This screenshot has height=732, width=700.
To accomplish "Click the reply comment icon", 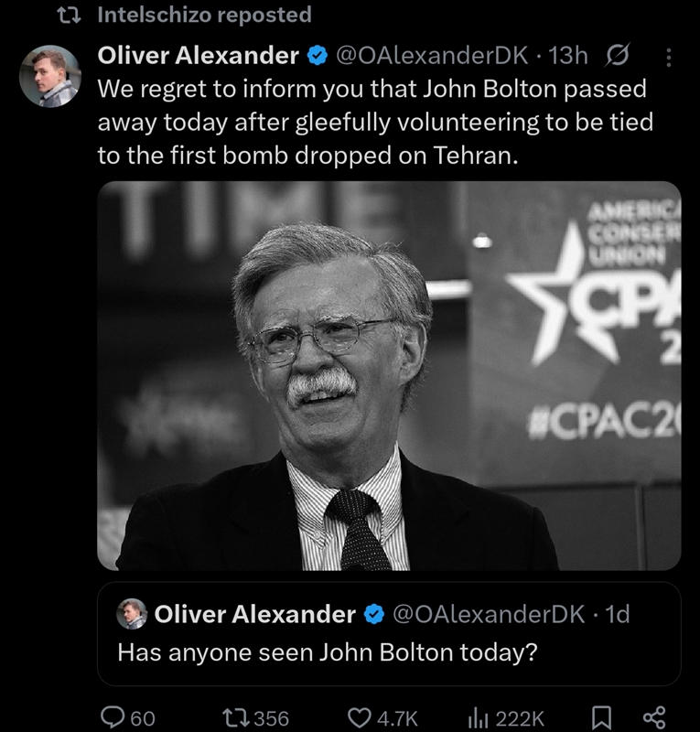I will (x=112, y=718).
